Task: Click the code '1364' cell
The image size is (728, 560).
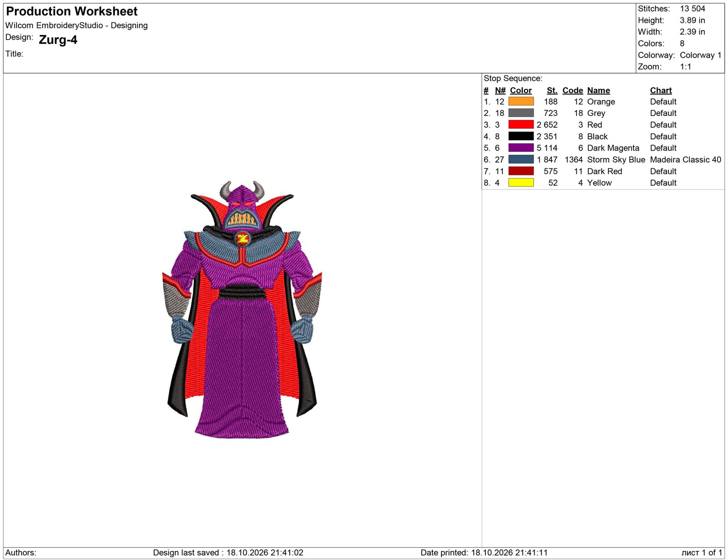Action: [574, 160]
